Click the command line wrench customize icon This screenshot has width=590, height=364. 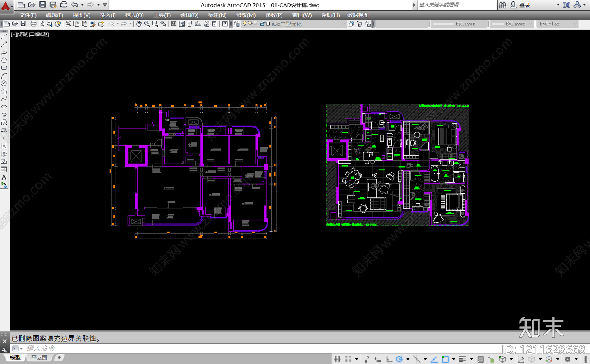coord(4,350)
